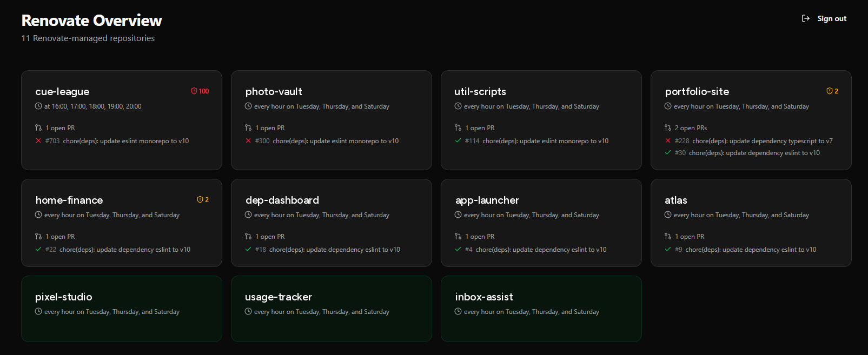
Task: Click the passing check icon for PR #114
Action: tap(458, 141)
